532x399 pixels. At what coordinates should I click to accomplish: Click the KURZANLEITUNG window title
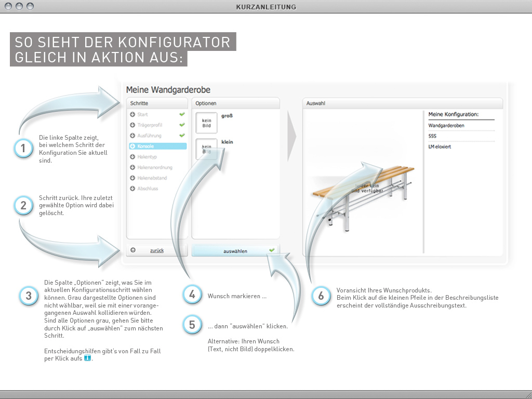(x=266, y=7)
